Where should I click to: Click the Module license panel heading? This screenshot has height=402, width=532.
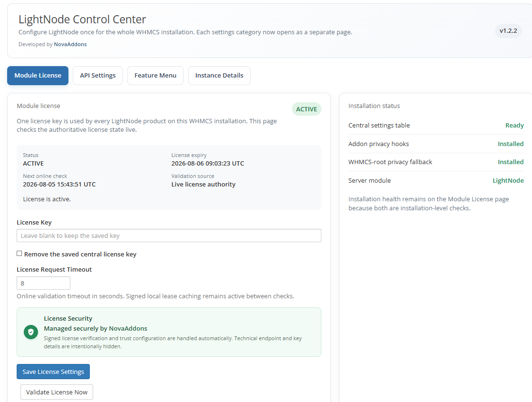coord(39,106)
